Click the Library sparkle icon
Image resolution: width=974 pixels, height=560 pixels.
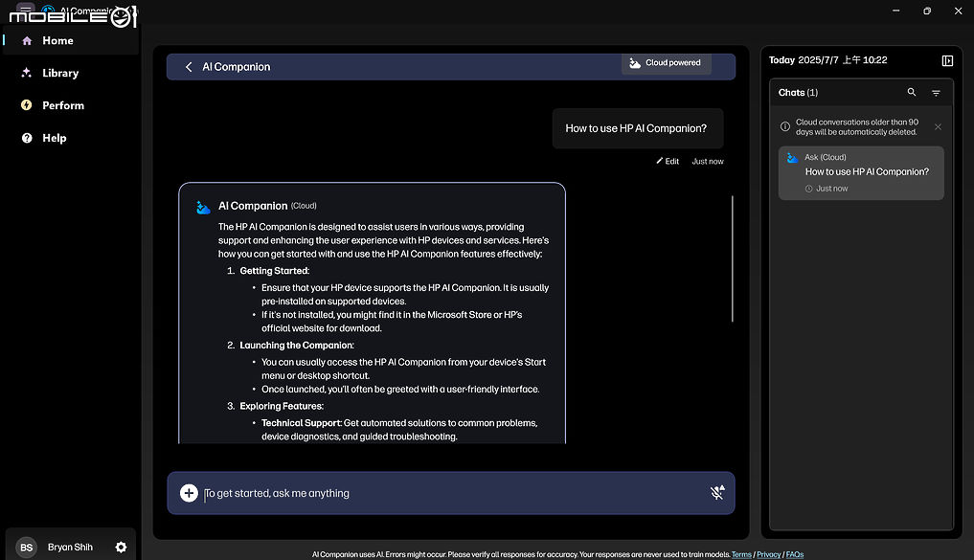[26, 73]
